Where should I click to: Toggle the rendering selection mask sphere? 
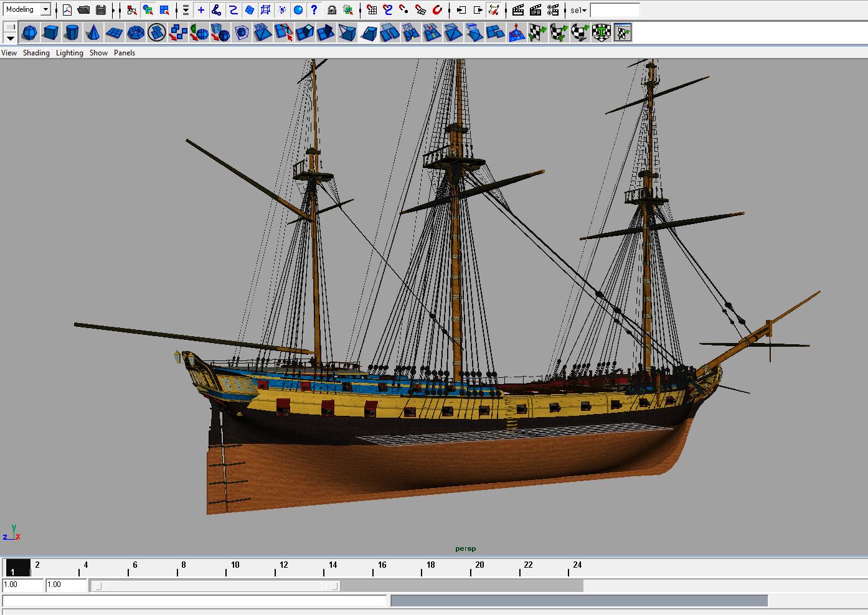298,10
